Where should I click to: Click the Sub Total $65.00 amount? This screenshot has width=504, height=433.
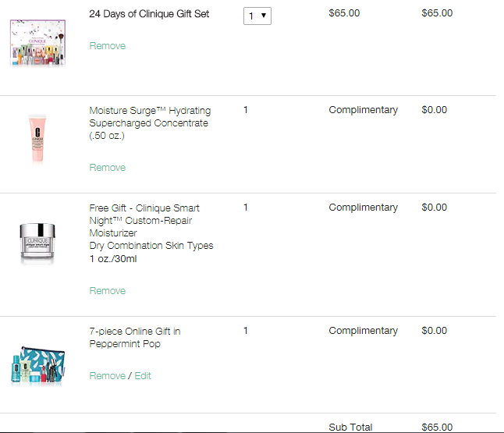point(436,428)
